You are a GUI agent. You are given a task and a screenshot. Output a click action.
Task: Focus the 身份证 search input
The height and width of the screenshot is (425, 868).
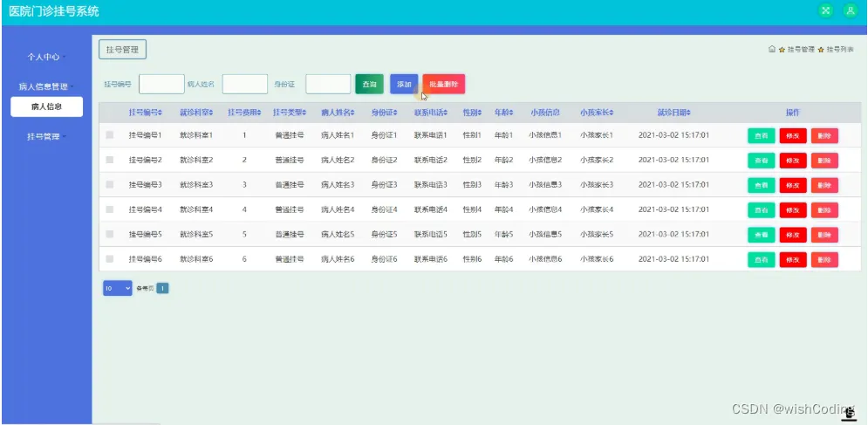[328, 85]
